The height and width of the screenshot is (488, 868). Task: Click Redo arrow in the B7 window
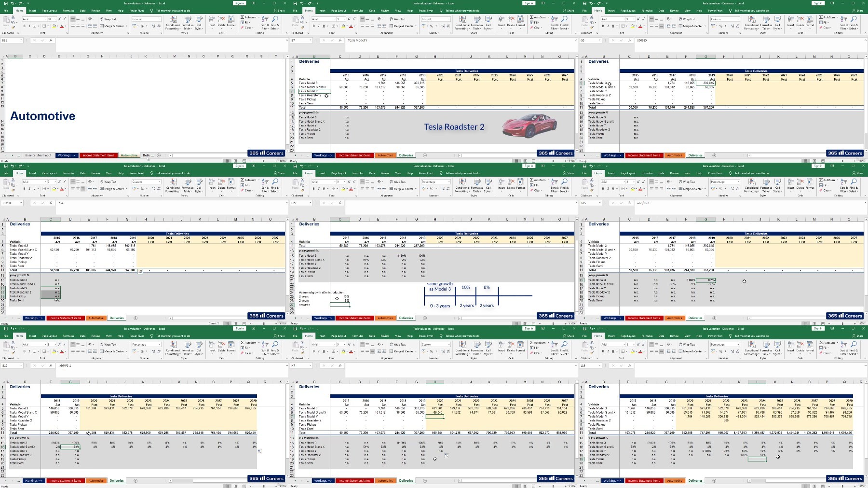[x=310, y=3]
